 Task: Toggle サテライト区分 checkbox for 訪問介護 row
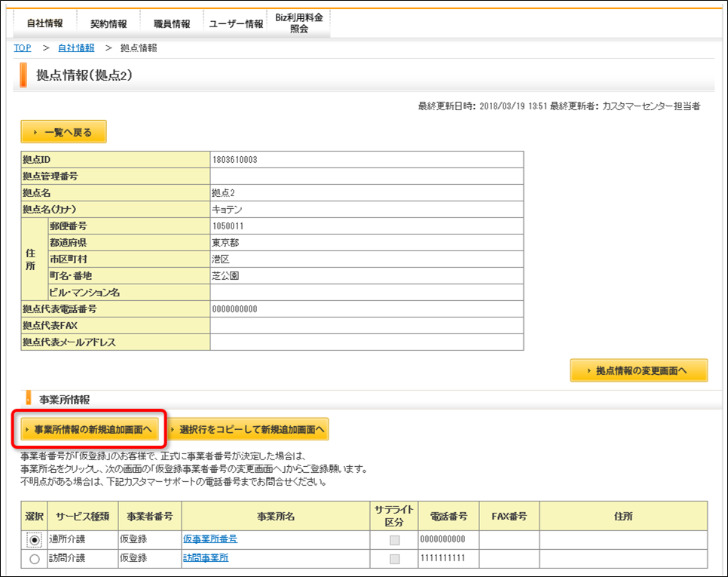(x=395, y=559)
